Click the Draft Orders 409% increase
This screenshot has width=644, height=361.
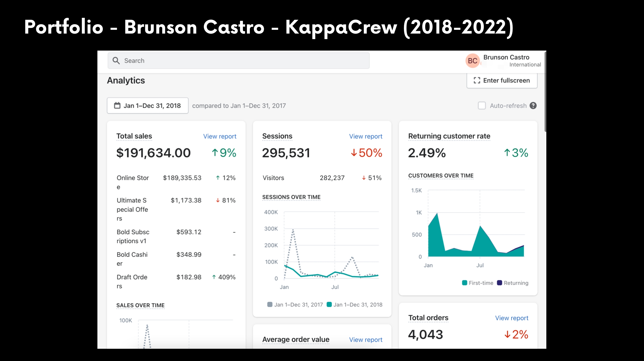tap(224, 277)
